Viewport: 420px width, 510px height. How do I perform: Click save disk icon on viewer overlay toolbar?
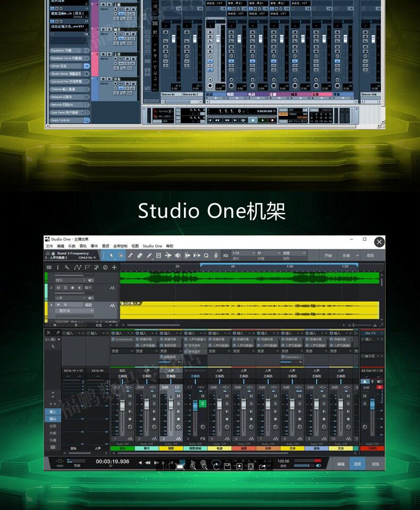228,467
